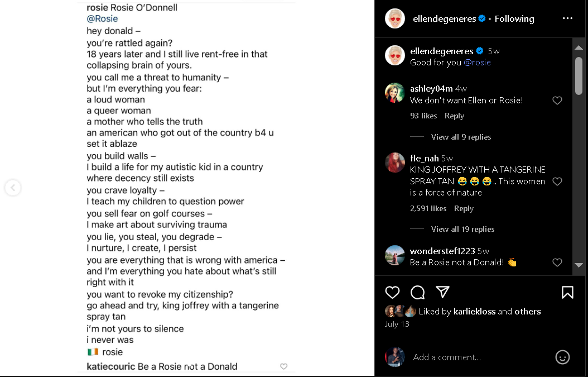Open the @rosie mention link in the caption
This screenshot has height=377, width=588.
[x=477, y=63]
